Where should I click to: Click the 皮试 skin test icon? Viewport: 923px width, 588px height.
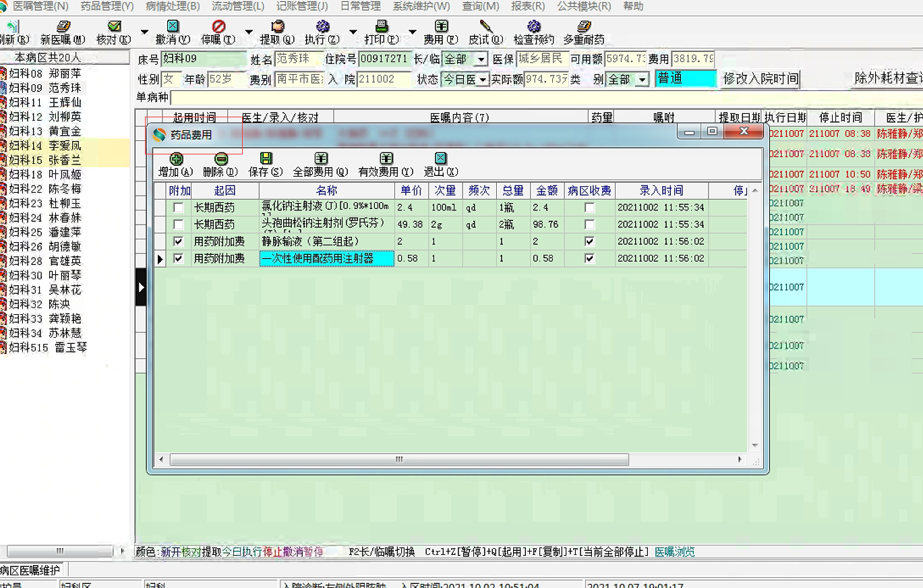click(485, 27)
